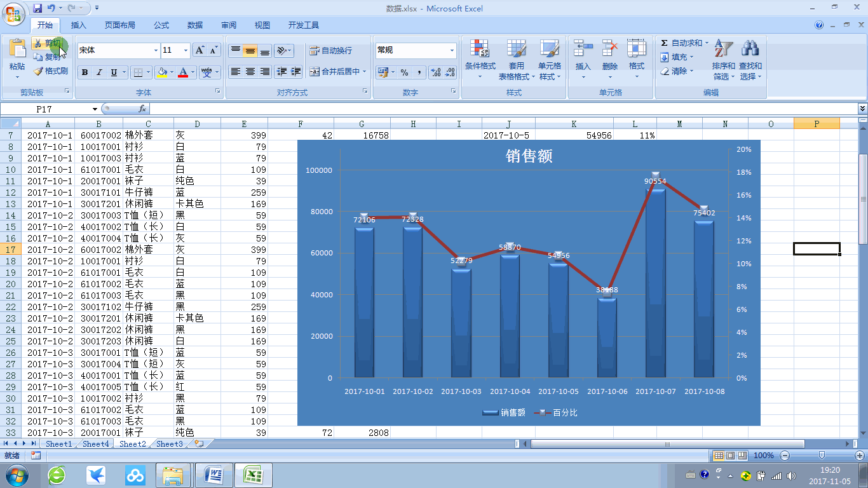Switch to Page Break Preview in status bar

point(742,456)
